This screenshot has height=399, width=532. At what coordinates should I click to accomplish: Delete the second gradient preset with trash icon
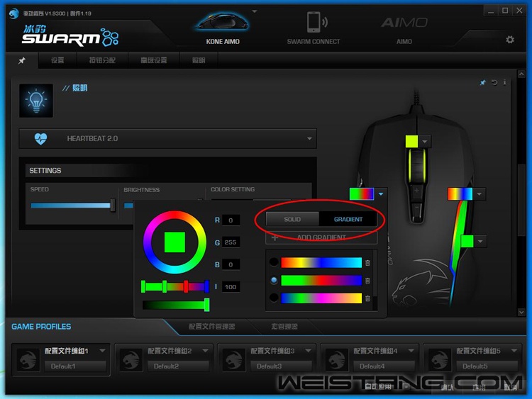(x=367, y=281)
